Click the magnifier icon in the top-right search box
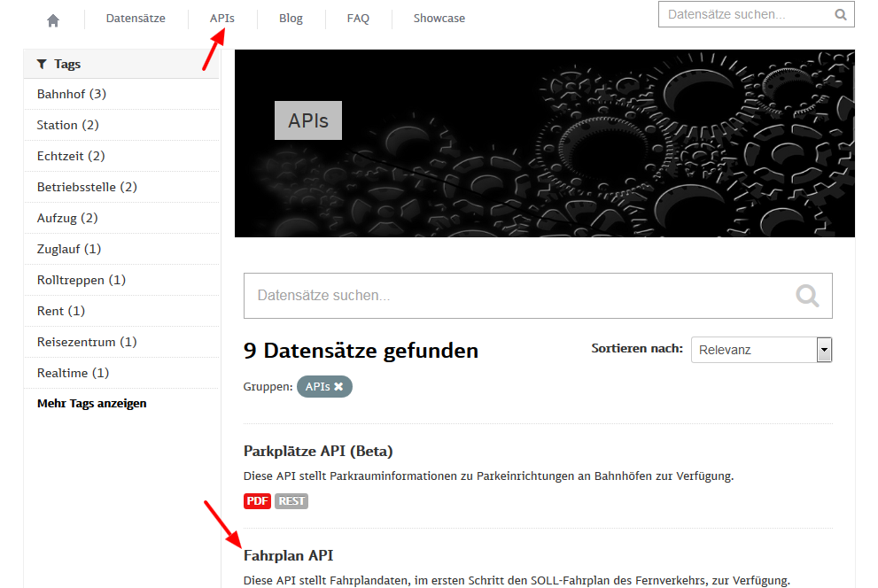Screen dimensions: 878x588 pyautogui.click(x=840, y=14)
